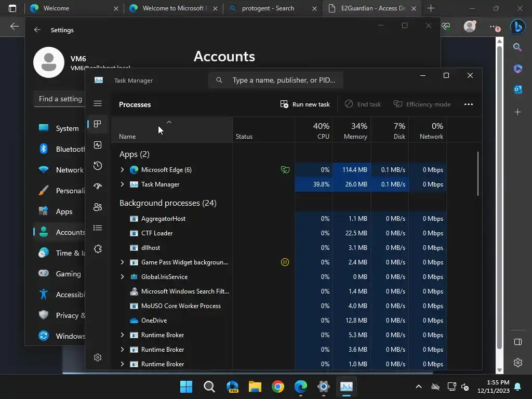532x399 pixels.
Task: Sort processes by Memory column
Action: click(x=352, y=130)
